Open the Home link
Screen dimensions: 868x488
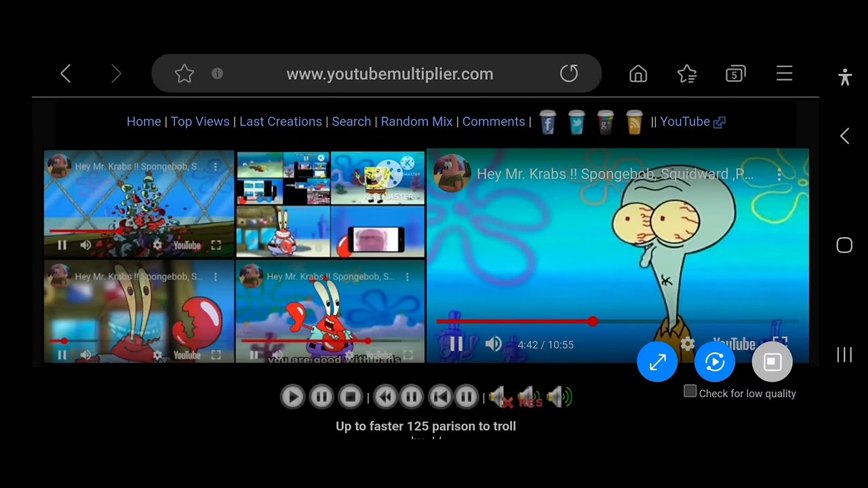click(x=144, y=121)
